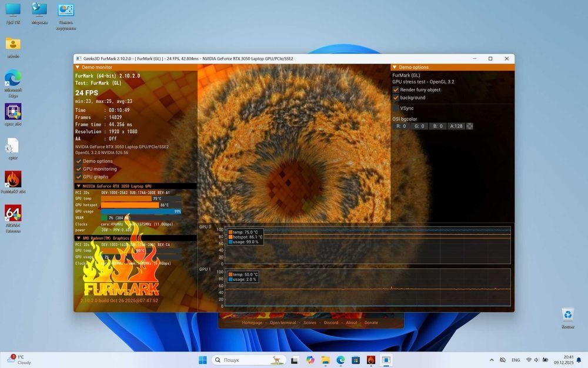Uncheck the GPU graphs checkbox
Screen dimensions: 588x368
pyautogui.click(x=79, y=177)
